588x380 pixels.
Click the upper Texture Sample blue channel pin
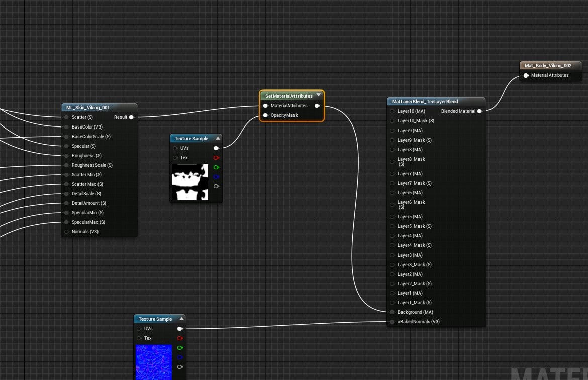tap(217, 177)
